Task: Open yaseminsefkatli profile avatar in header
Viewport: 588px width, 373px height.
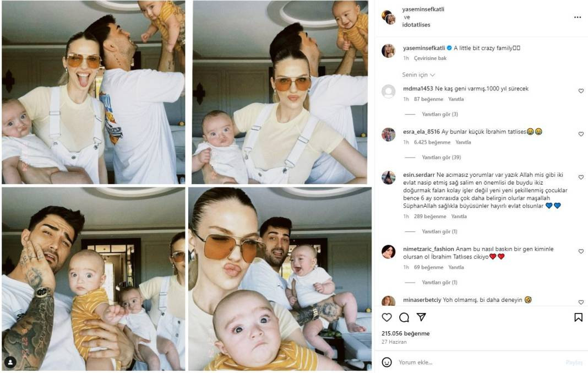Action: [x=389, y=17]
